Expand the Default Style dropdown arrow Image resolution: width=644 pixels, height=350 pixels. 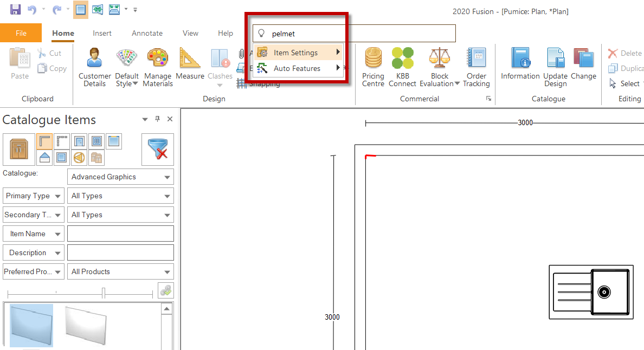tap(135, 83)
